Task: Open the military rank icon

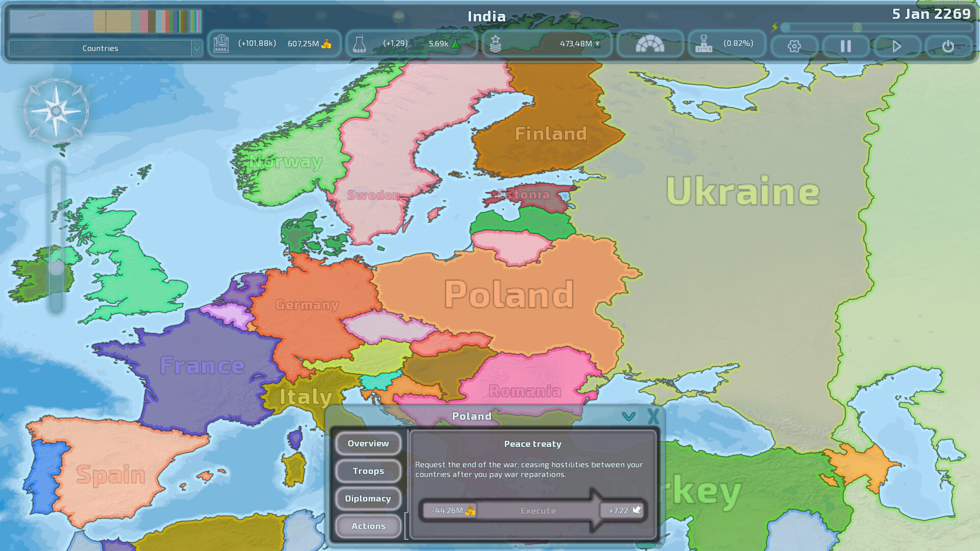Action: pyautogui.click(x=495, y=44)
